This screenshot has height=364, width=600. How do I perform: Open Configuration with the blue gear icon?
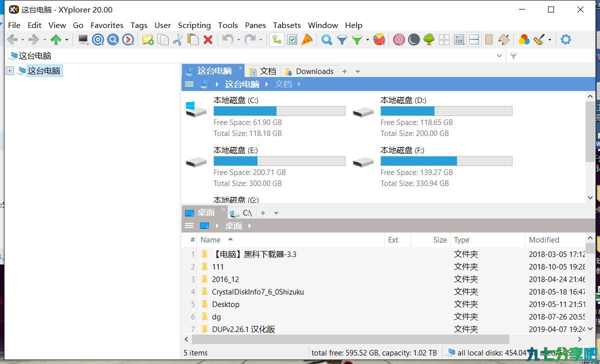[x=566, y=39]
